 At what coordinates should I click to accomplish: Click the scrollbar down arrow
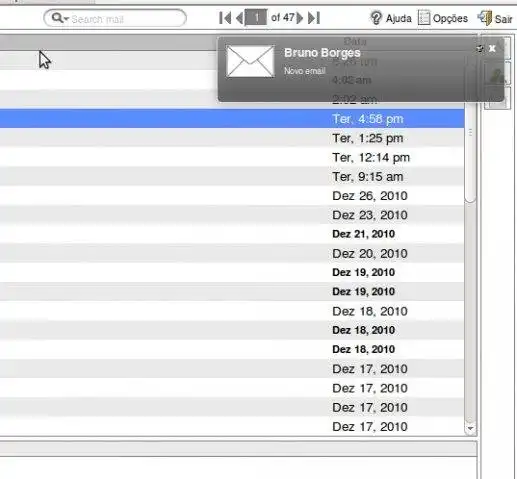tap(470, 429)
